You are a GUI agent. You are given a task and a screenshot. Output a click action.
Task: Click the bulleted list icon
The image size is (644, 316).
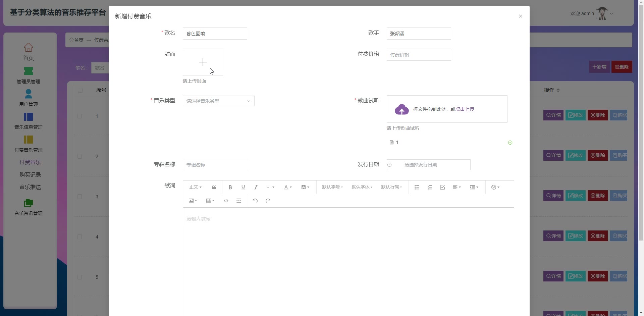tap(417, 187)
